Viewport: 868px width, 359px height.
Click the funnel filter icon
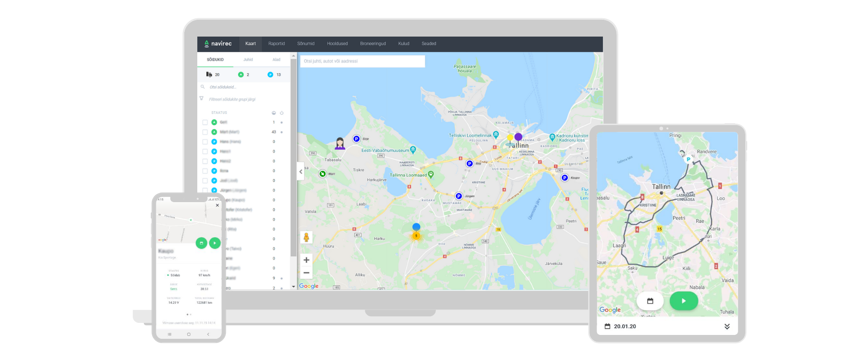202,98
